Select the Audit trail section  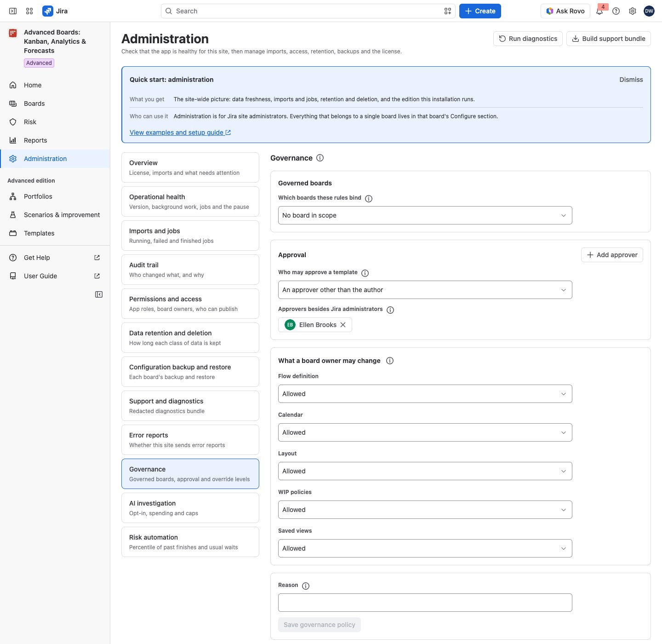click(x=190, y=270)
